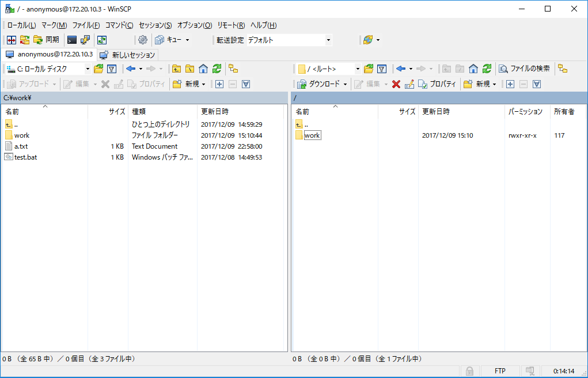Image resolution: width=588 pixels, height=378 pixels.
Task: Go to local home directory icon
Action: click(203, 69)
